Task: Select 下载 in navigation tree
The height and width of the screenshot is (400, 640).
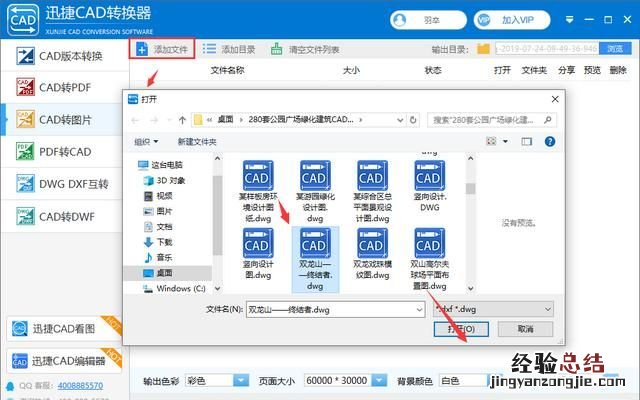Action: coord(158,242)
